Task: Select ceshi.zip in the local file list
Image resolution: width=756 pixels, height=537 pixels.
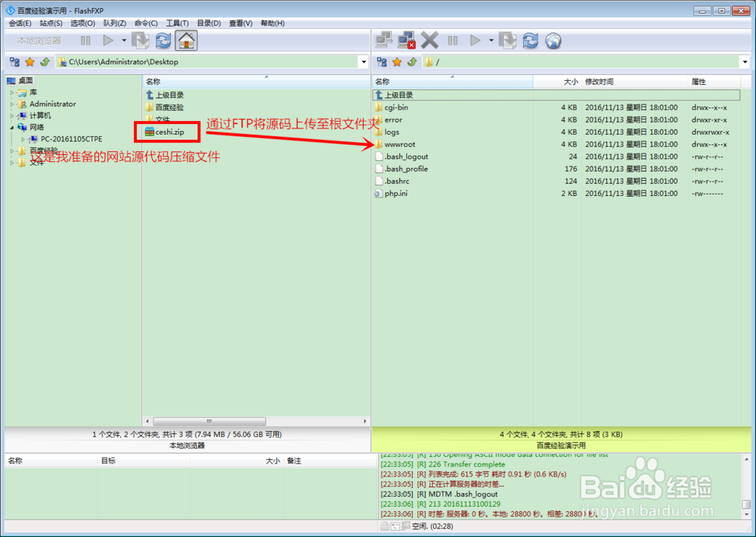Action: [x=169, y=132]
